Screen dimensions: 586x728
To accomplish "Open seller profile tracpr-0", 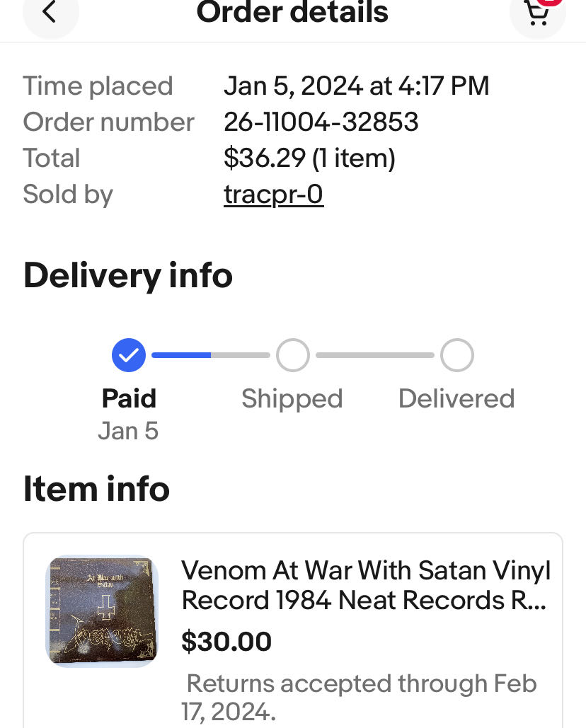I will point(273,195).
